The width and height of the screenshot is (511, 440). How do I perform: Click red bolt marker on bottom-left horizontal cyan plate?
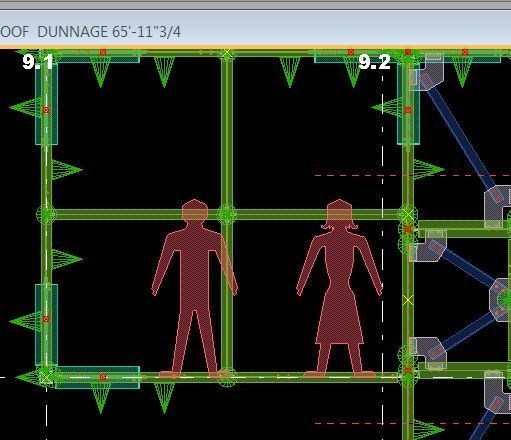tap(103, 377)
